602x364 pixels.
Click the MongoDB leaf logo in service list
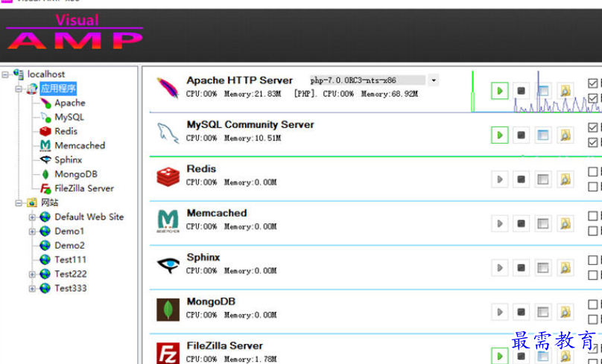tap(168, 310)
